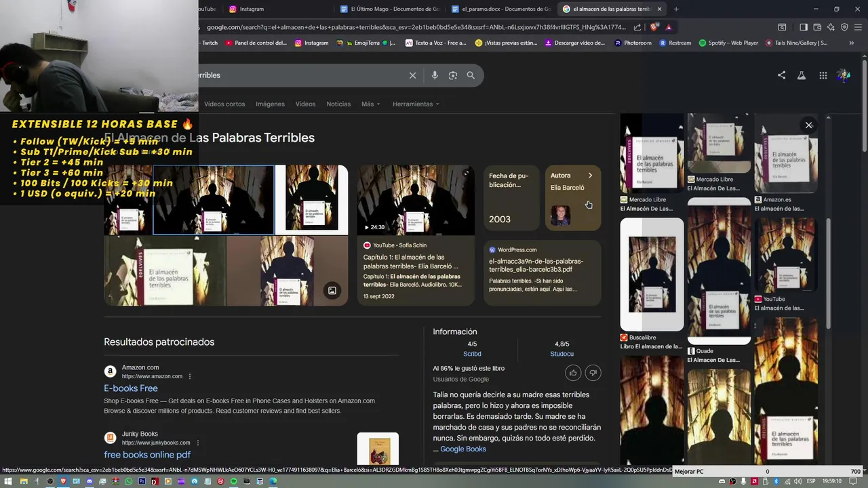Click the share icon beside Google Labs

(x=781, y=75)
